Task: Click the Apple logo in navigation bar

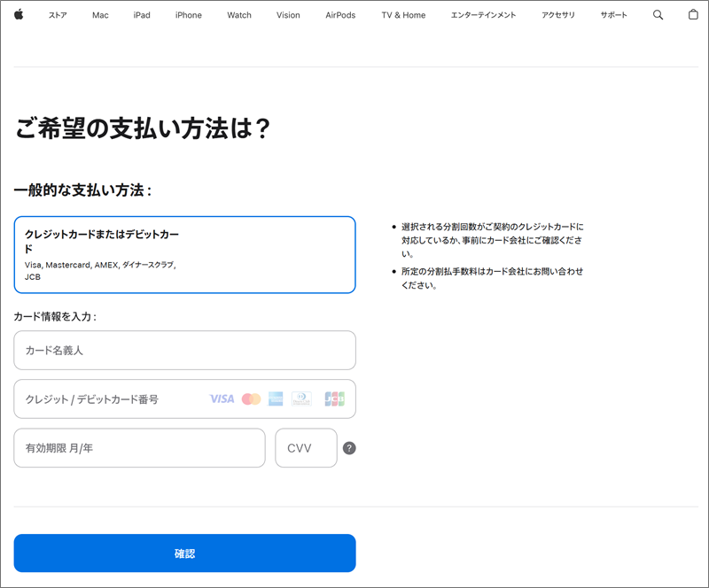Action: pos(19,15)
